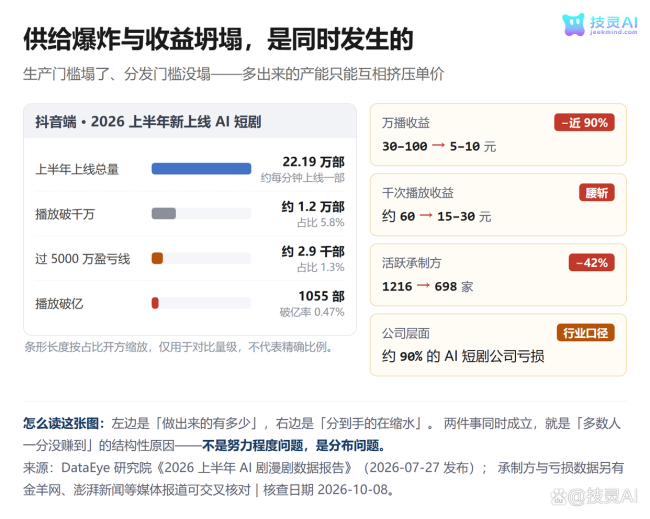Click the figure 约 60 → 15-30 元
Screen dimensions: 650x519
coord(437,216)
